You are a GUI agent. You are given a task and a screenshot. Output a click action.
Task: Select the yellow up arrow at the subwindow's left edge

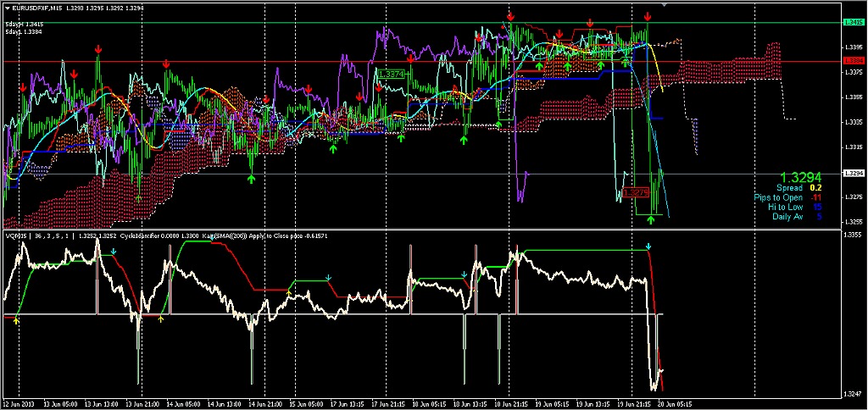[17, 319]
